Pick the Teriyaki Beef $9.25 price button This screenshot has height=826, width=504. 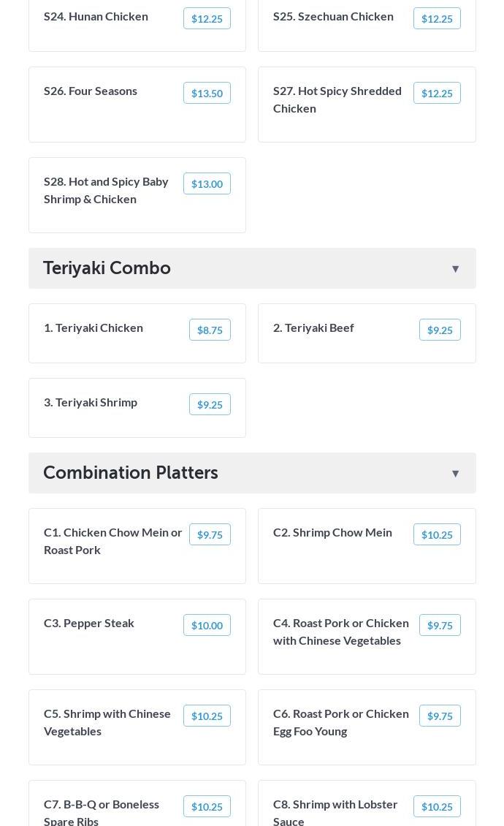pos(440,330)
